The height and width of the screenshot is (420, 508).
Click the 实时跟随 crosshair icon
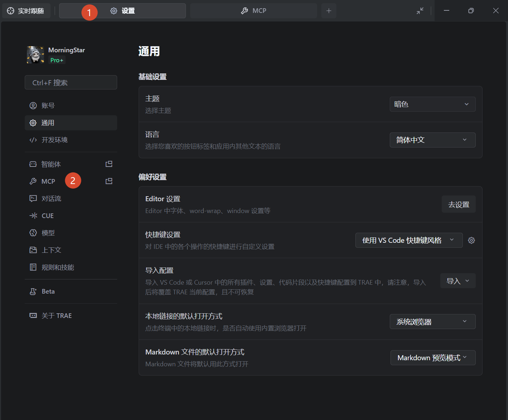(x=11, y=11)
